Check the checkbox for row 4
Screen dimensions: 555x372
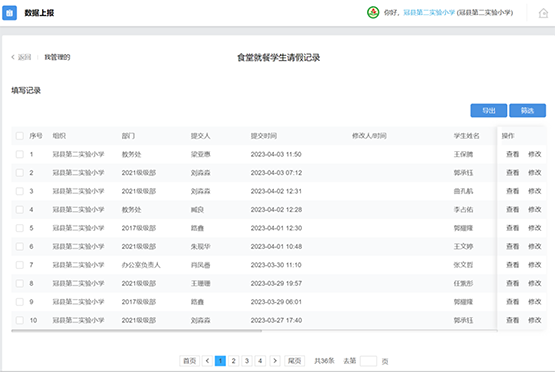(x=20, y=210)
